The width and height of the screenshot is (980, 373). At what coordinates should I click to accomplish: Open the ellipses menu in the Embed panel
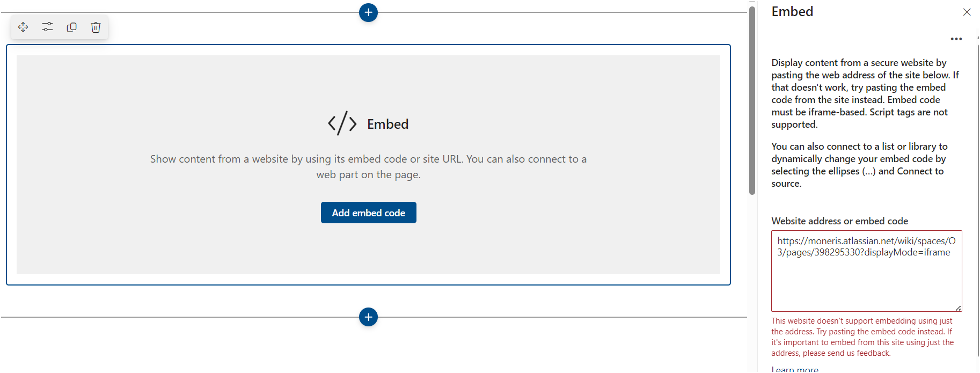click(956, 39)
